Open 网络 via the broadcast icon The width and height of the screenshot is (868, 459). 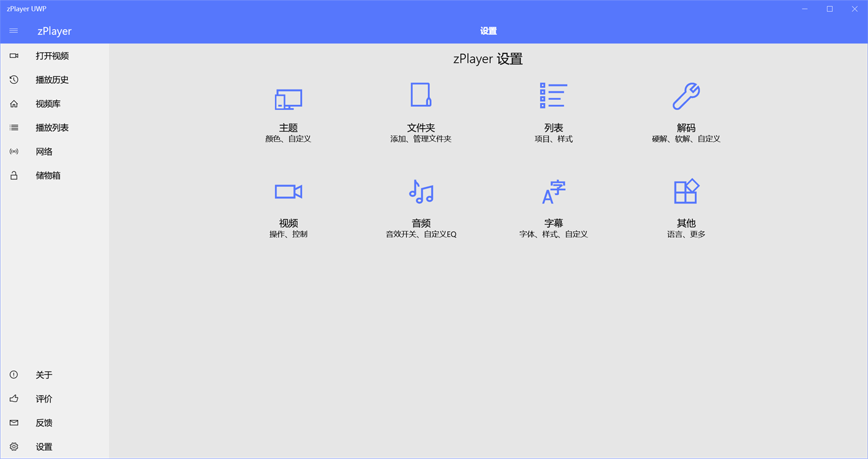coord(13,151)
